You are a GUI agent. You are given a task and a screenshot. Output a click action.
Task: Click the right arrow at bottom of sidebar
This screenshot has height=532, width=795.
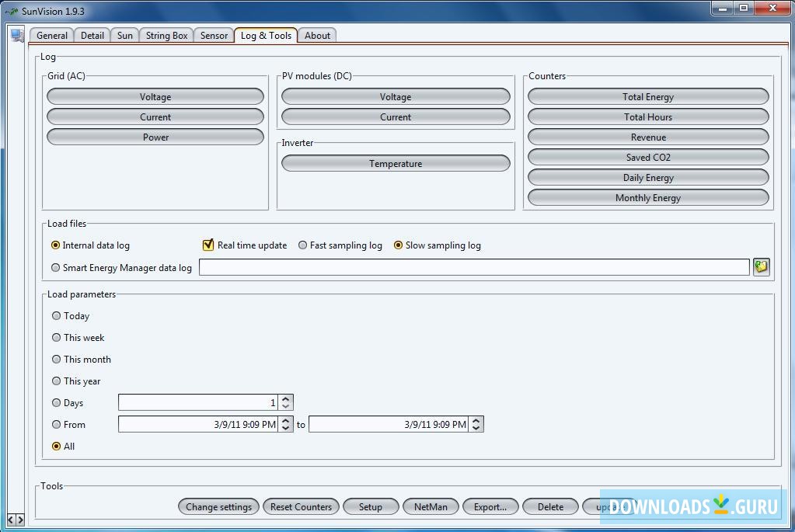pos(20,520)
